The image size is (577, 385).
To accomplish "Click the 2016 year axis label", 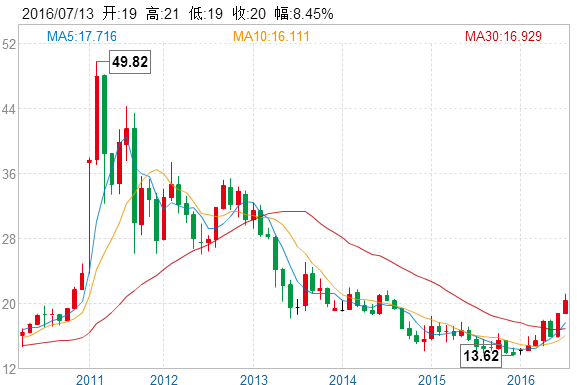I will click(x=521, y=379).
